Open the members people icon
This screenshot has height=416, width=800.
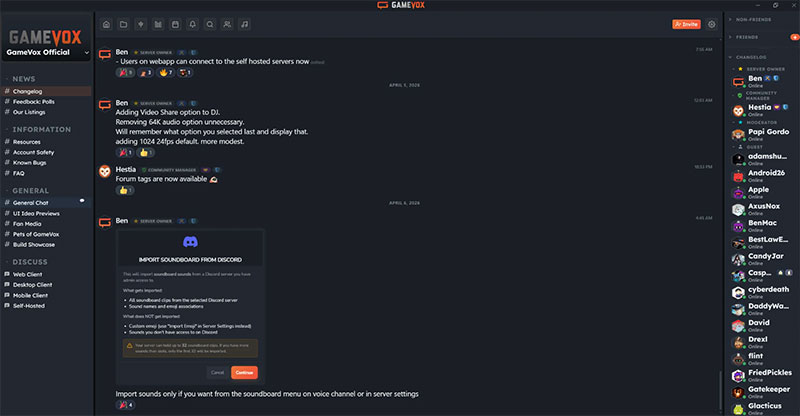(227, 25)
